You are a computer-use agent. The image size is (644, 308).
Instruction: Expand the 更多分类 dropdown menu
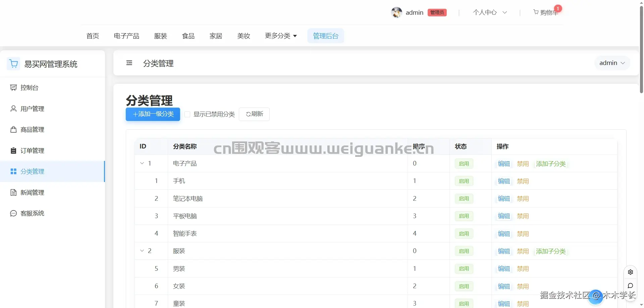coord(281,36)
